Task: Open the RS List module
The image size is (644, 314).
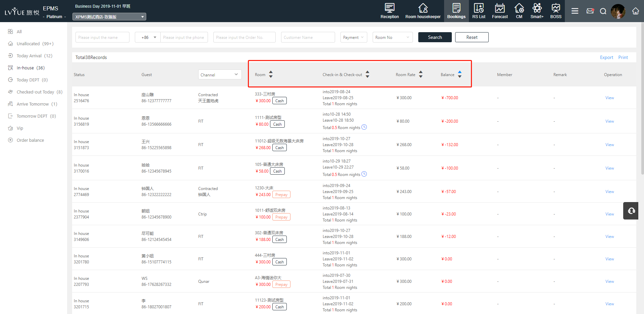Action: tap(479, 11)
